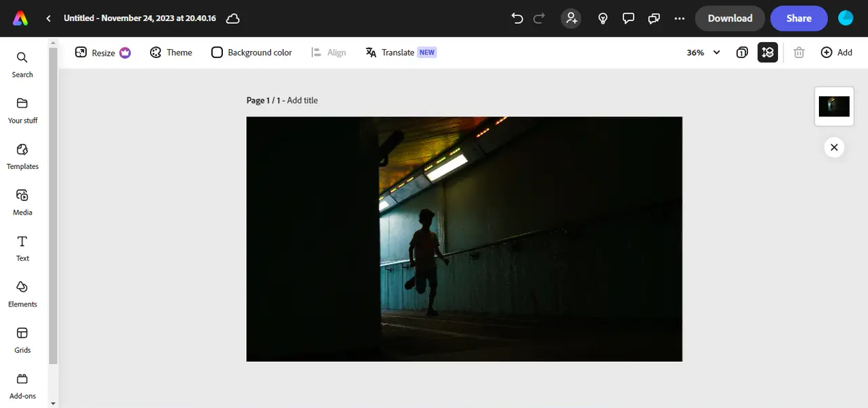The height and width of the screenshot is (408, 868).
Task: Click Add to add a page
Action: [x=837, y=52]
